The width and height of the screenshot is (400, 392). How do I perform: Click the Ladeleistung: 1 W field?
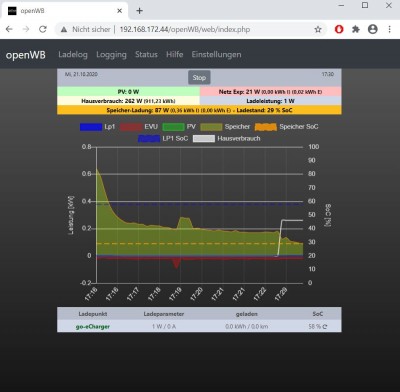coord(271,101)
